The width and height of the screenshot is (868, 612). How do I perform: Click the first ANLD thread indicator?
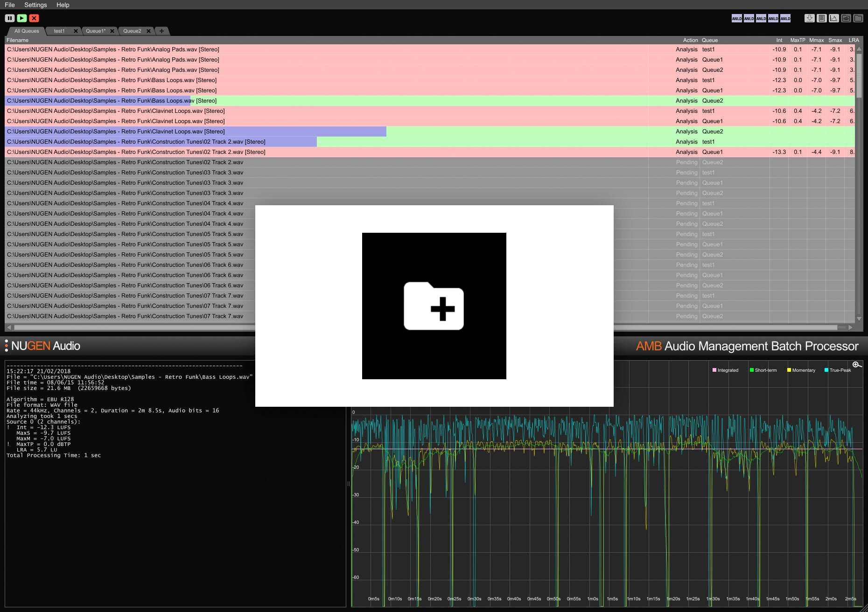(736, 19)
